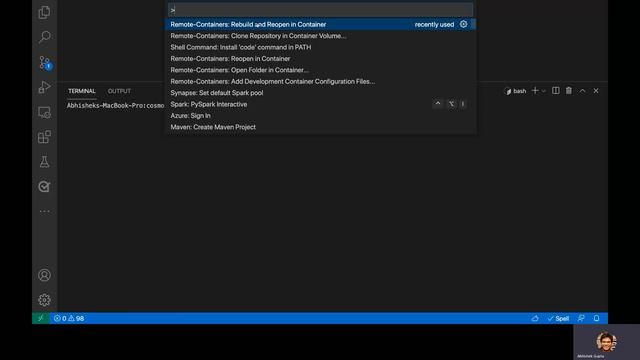Select Synapse: Set default Spark pool
Screen dimensions: 640x360
[320, 93]
